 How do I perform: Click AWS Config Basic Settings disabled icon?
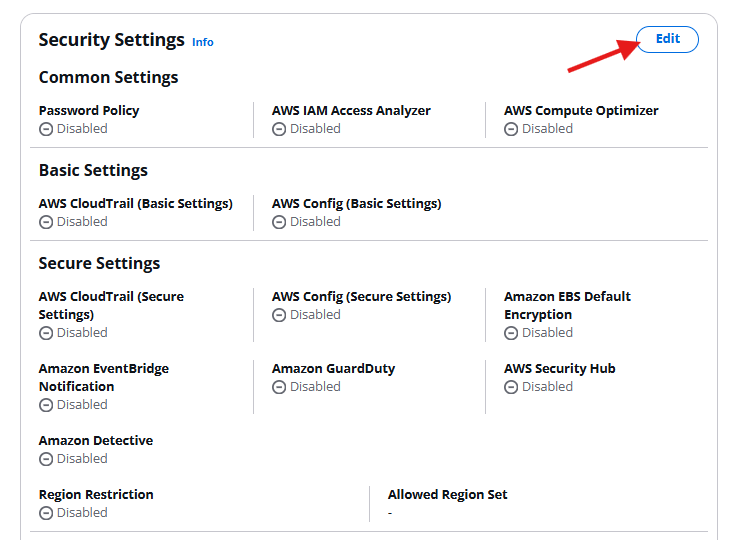pyautogui.click(x=279, y=222)
